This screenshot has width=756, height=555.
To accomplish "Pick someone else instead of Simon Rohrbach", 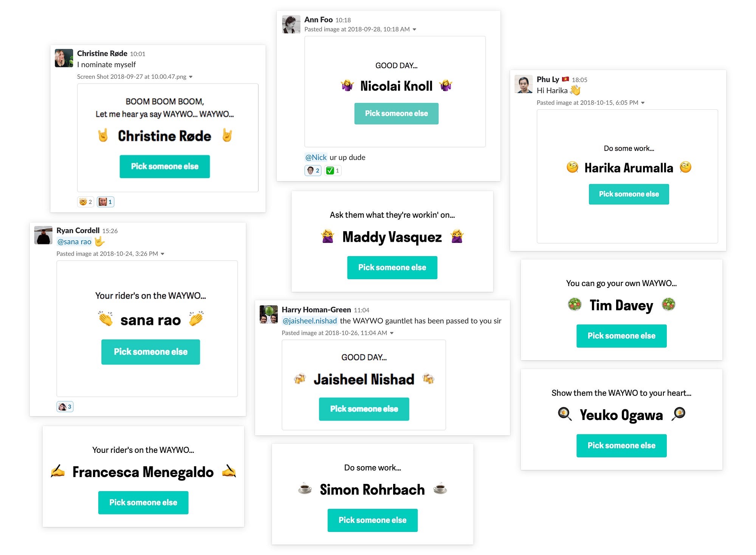I will (372, 520).
